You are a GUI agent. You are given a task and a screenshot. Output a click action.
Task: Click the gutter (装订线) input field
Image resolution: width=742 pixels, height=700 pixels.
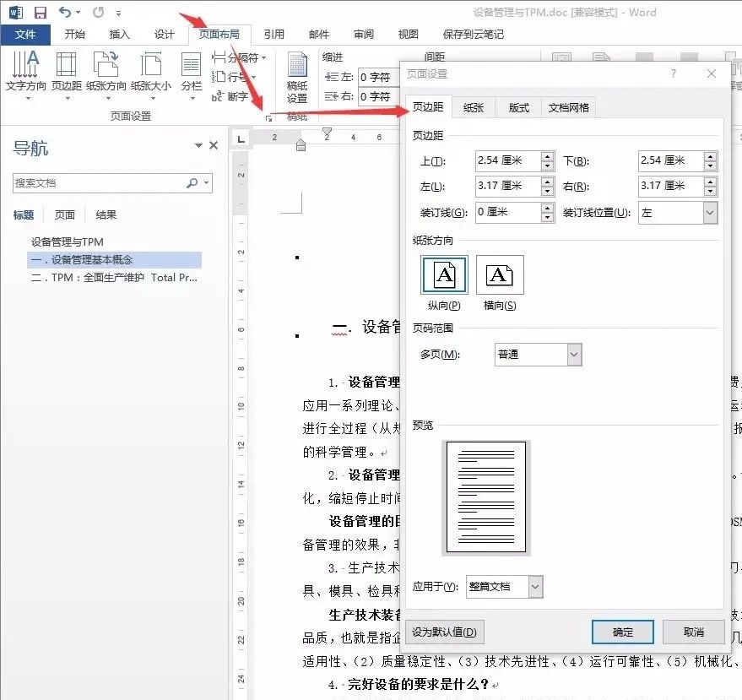coord(508,212)
